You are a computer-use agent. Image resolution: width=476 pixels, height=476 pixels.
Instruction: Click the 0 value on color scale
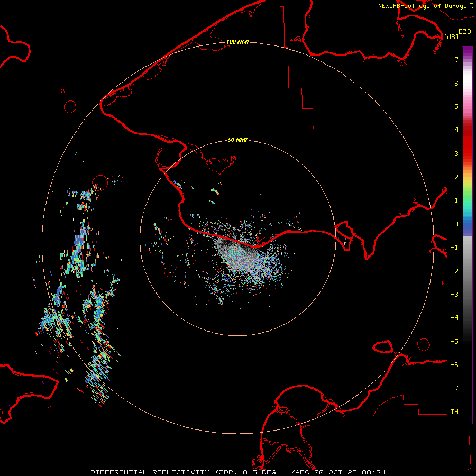click(x=456, y=224)
